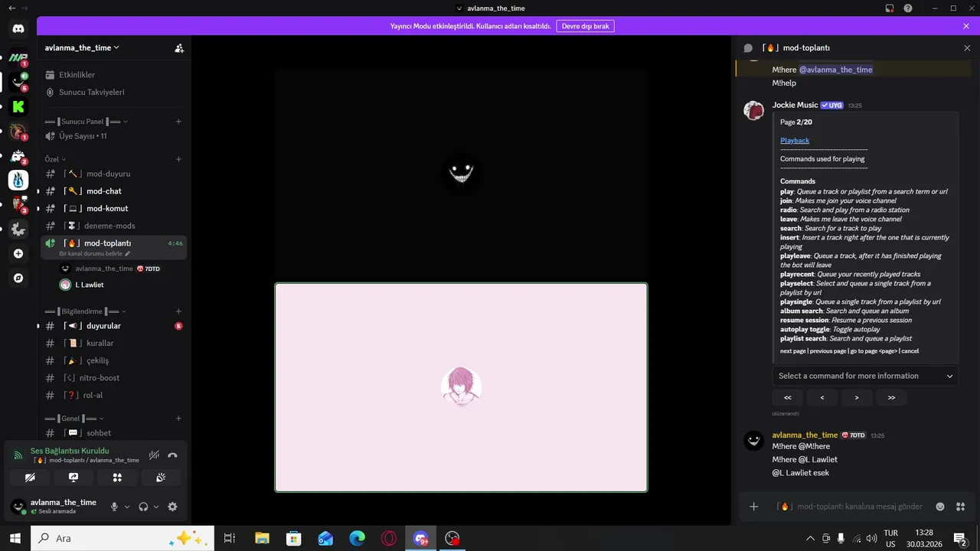Click the Playback link in Jockie Music embed
This screenshot has height=551, width=980.
point(795,141)
